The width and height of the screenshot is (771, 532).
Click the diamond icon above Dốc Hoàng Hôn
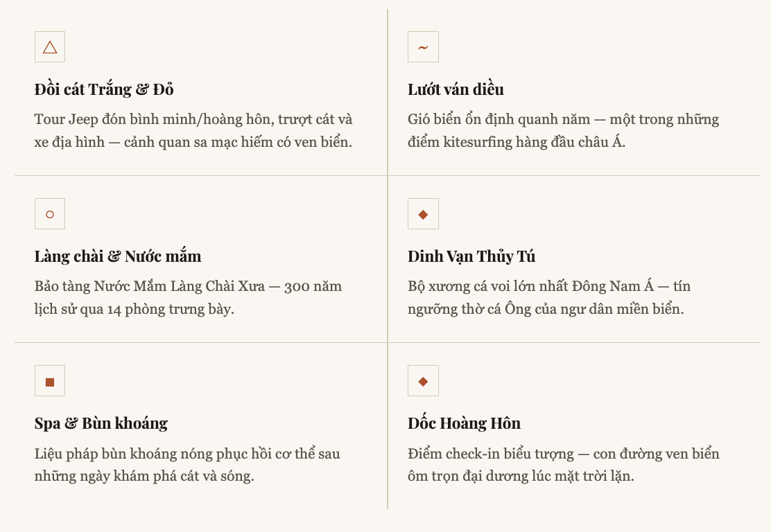coord(423,381)
